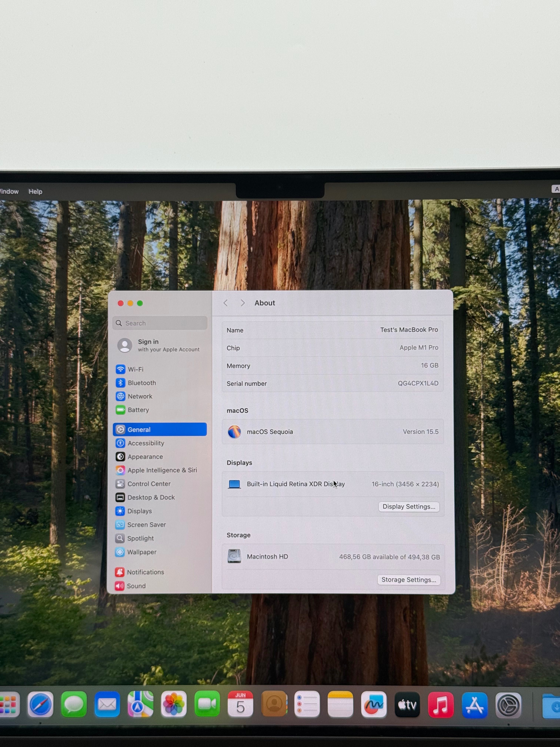Click the input source indicator in the menu bar
This screenshot has height=747, width=560.
coord(556,189)
